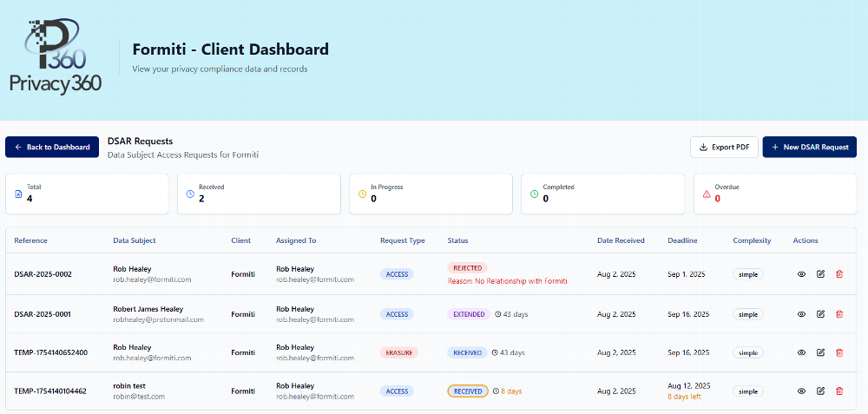Select the Total requests summary card

[87, 194]
